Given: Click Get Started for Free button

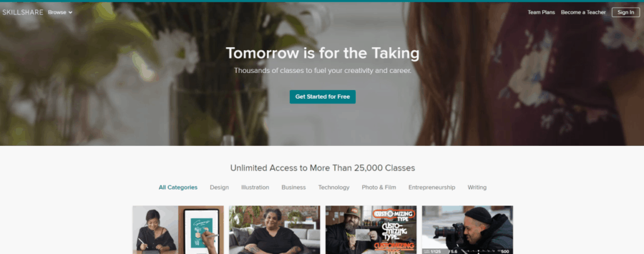Looking at the screenshot, I should coord(323,97).
